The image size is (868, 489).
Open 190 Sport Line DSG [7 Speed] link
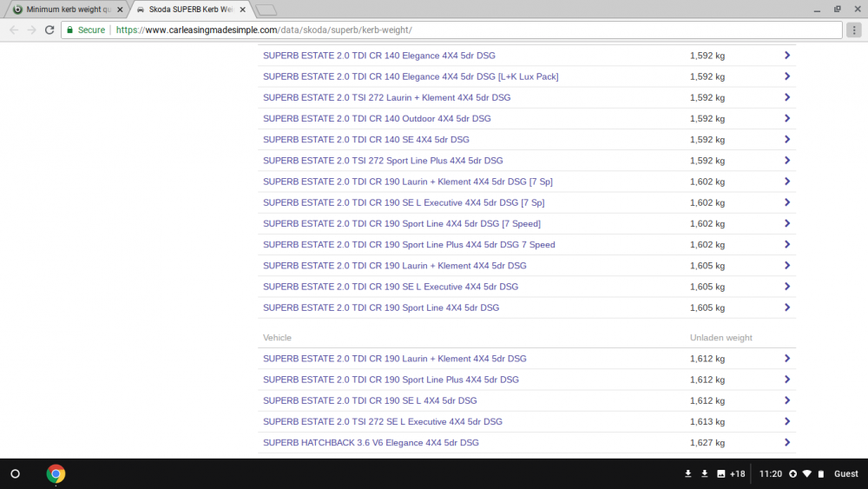pos(402,224)
